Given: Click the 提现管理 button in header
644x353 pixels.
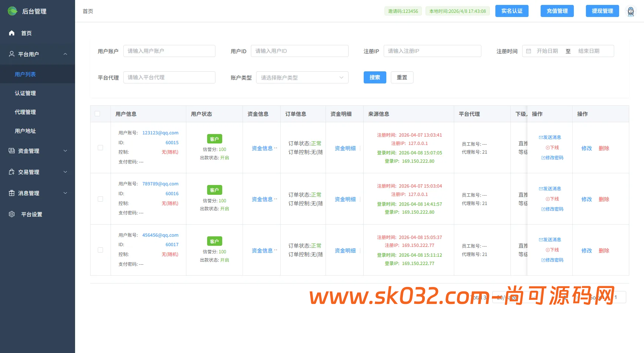Looking at the screenshot, I should (603, 11).
